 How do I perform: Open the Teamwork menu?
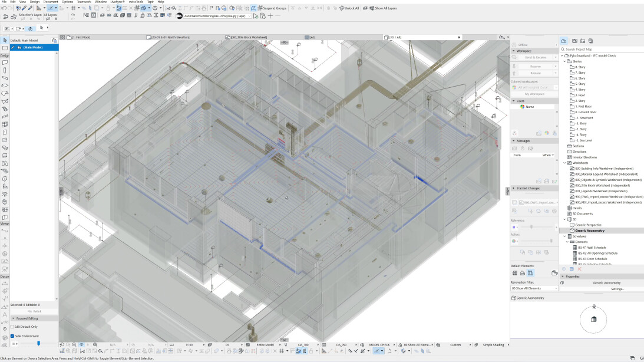coord(84,2)
